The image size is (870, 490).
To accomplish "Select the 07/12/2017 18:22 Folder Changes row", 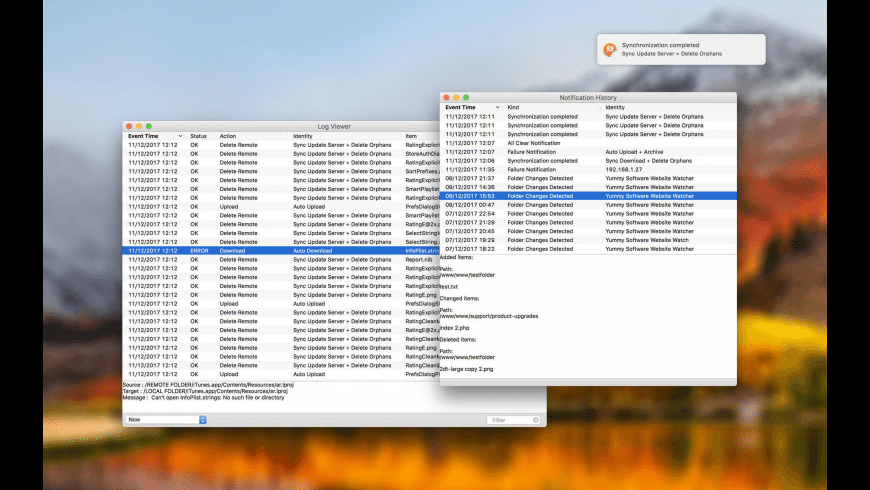I will tap(588, 249).
